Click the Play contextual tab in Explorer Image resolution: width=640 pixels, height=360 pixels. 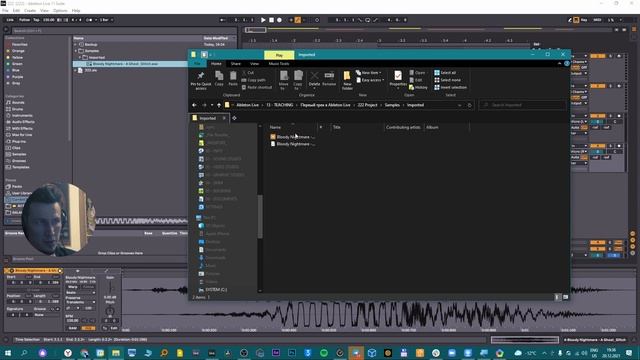tap(279, 55)
